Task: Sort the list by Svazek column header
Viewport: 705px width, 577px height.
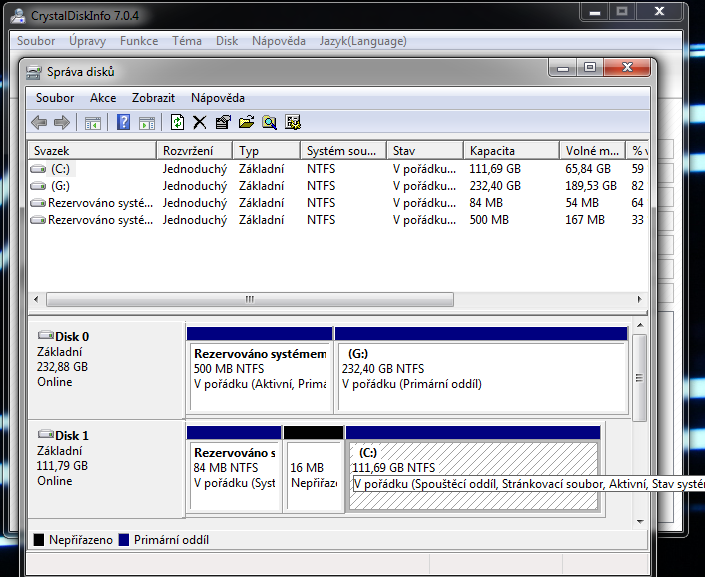Action: [92, 150]
